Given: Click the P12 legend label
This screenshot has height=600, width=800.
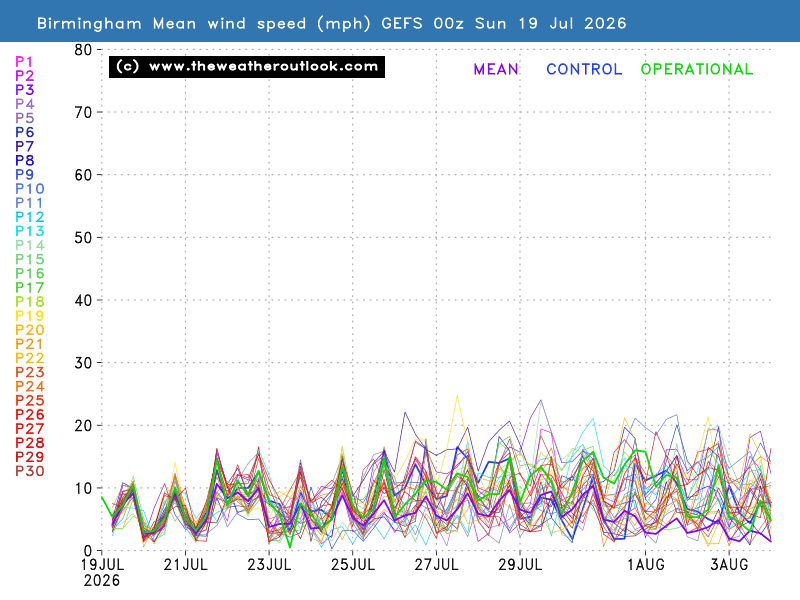Looking at the screenshot, I should click(x=30, y=217).
